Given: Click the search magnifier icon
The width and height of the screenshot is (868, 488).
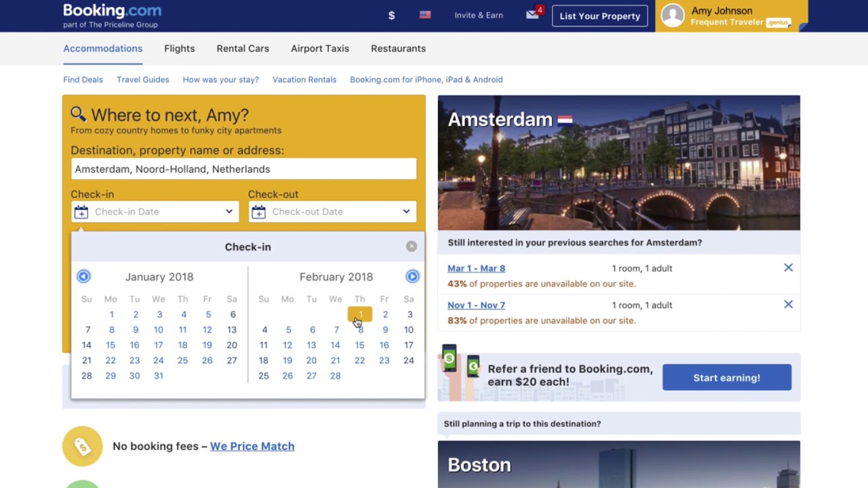Looking at the screenshot, I should (78, 114).
